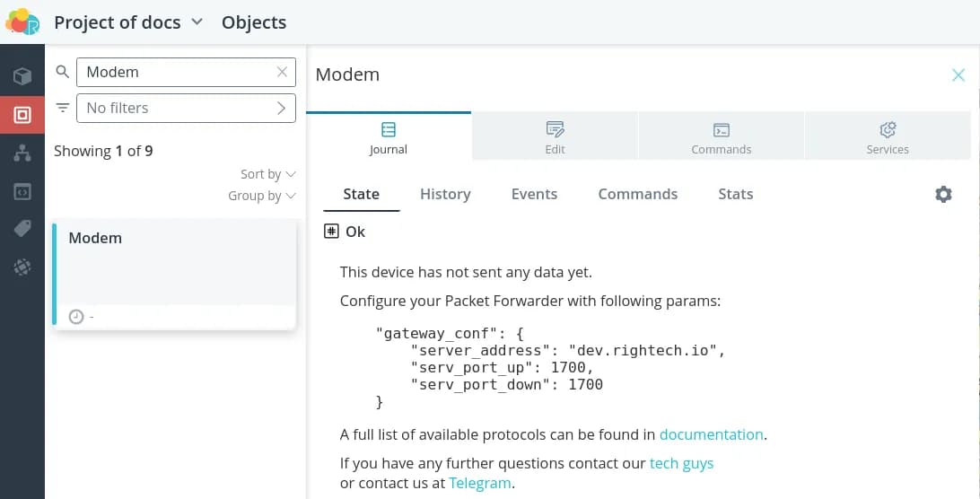The width and height of the screenshot is (980, 499).
Task: Open the Group by dropdown
Action: pyautogui.click(x=261, y=196)
